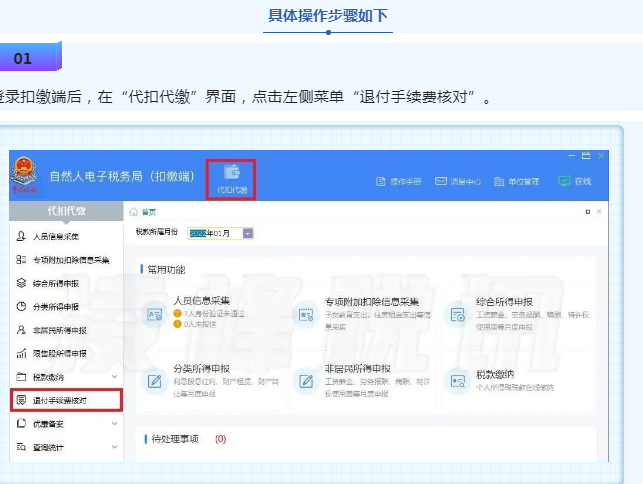Select 限售股所得申报 in left sidebar
643x484 pixels.
[66, 353]
